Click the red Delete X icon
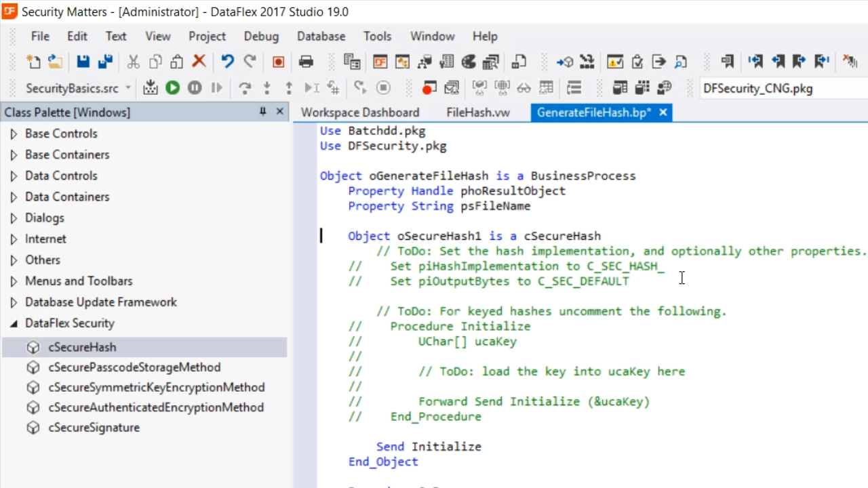This screenshot has height=488, width=868. (199, 62)
